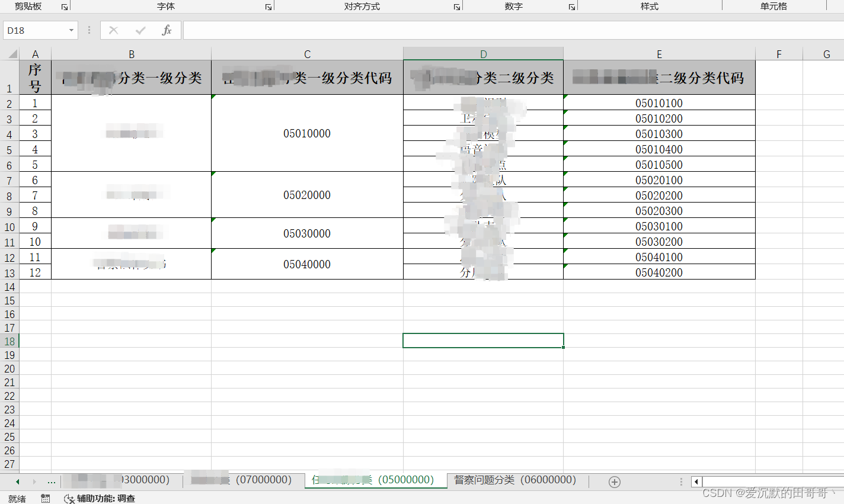The height and width of the screenshot is (504, 844).
Task: Select the cell containing code 05010100
Action: [659, 102]
